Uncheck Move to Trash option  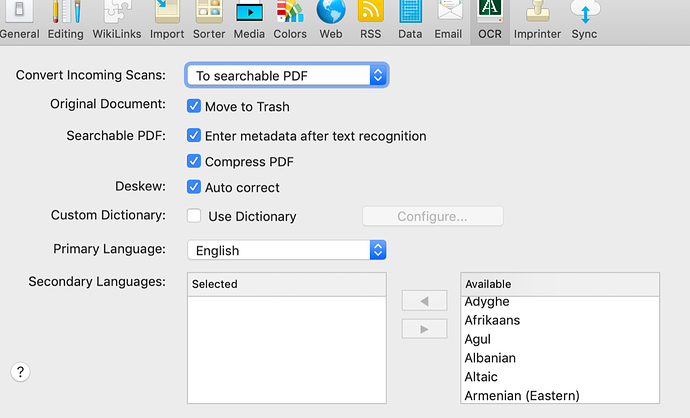[194, 106]
